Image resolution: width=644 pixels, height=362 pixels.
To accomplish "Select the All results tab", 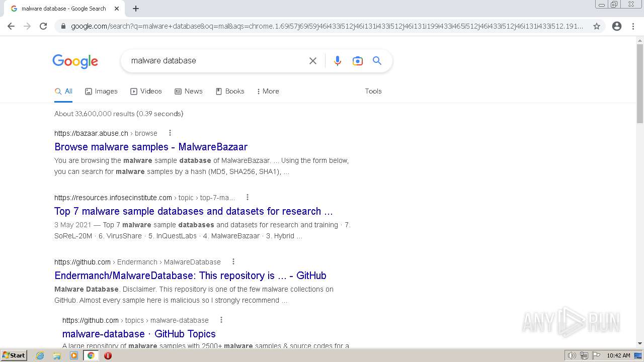I will (63, 91).
